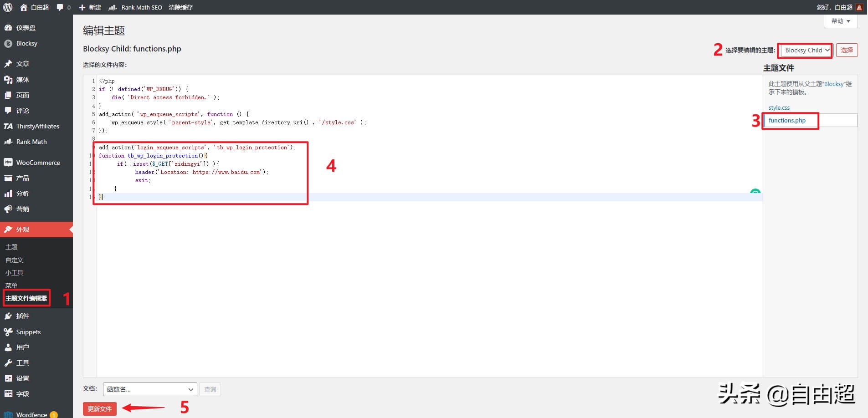Click the add_action 'wp_enqueue_scripts' code line
The image size is (868, 418).
(x=174, y=114)
